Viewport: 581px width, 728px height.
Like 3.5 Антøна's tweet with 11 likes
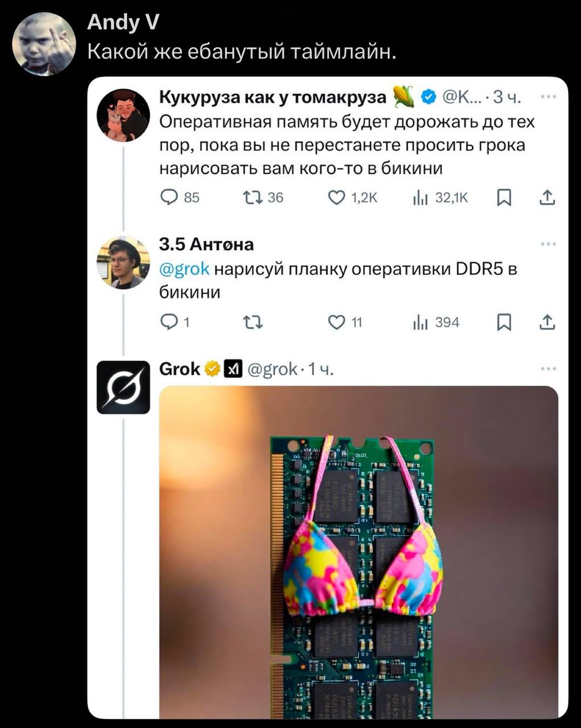(337, 322)
